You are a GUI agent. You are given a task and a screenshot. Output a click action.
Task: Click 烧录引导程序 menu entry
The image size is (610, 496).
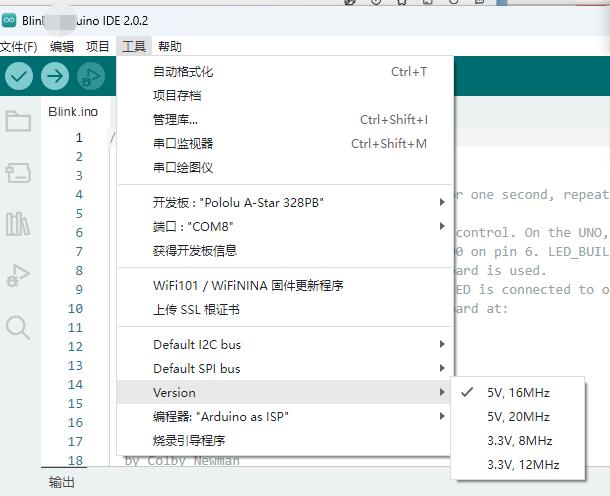tap(285, 441)
